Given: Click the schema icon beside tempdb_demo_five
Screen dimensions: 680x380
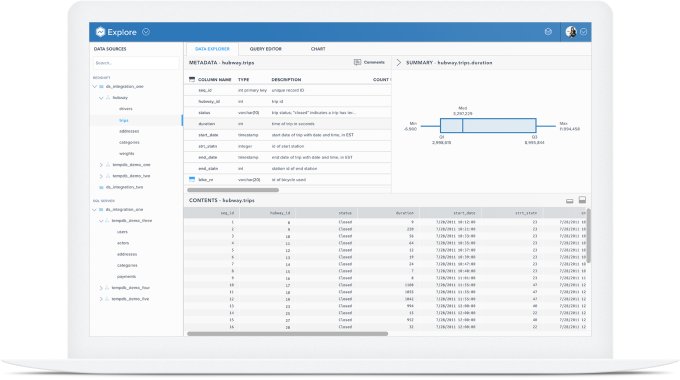Looking at the screenshot, I should (x=107, y=299).
